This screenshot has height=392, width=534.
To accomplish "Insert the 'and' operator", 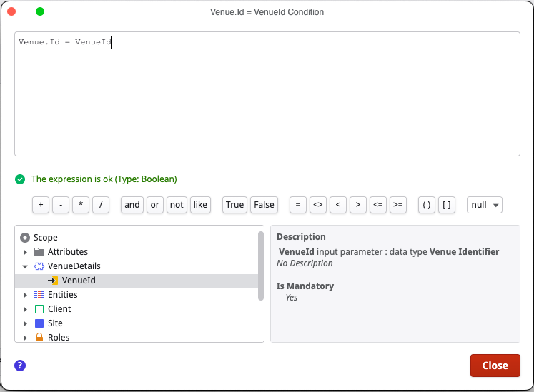I will click(132, 205).
